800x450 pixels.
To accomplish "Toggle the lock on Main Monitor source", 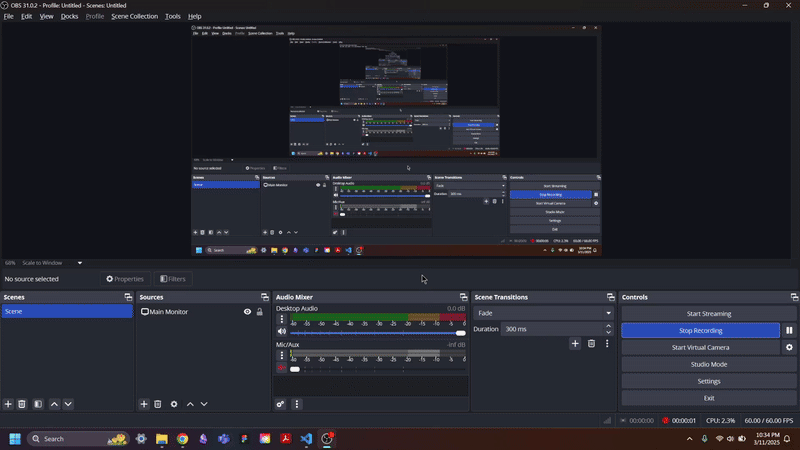I will pos(260,312).
